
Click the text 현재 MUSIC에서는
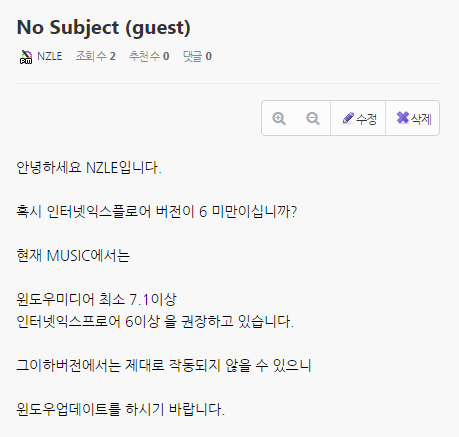tap(73, 256)
